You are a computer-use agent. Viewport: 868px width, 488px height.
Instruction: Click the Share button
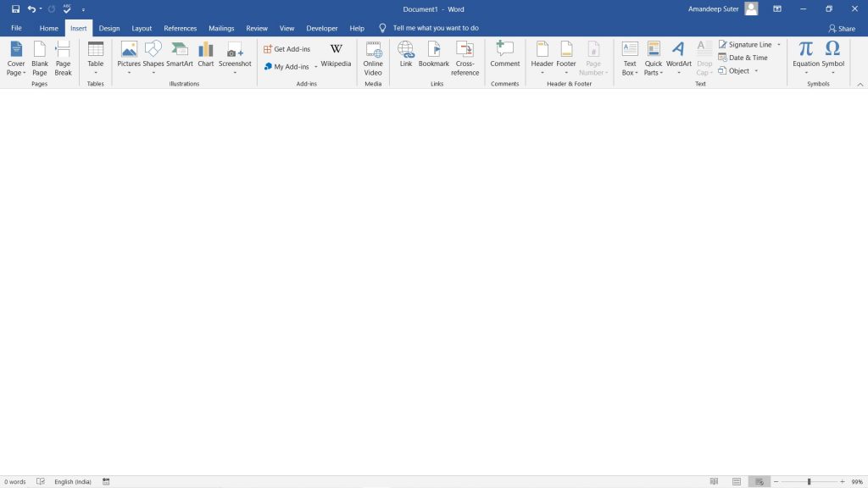click(842, 28)
